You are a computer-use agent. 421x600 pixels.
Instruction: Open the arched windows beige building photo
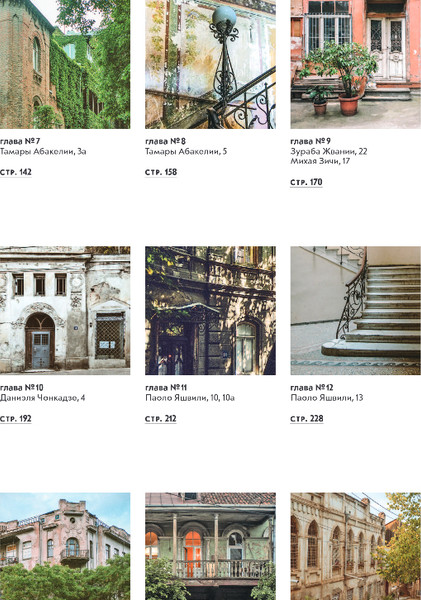point(356,546)
